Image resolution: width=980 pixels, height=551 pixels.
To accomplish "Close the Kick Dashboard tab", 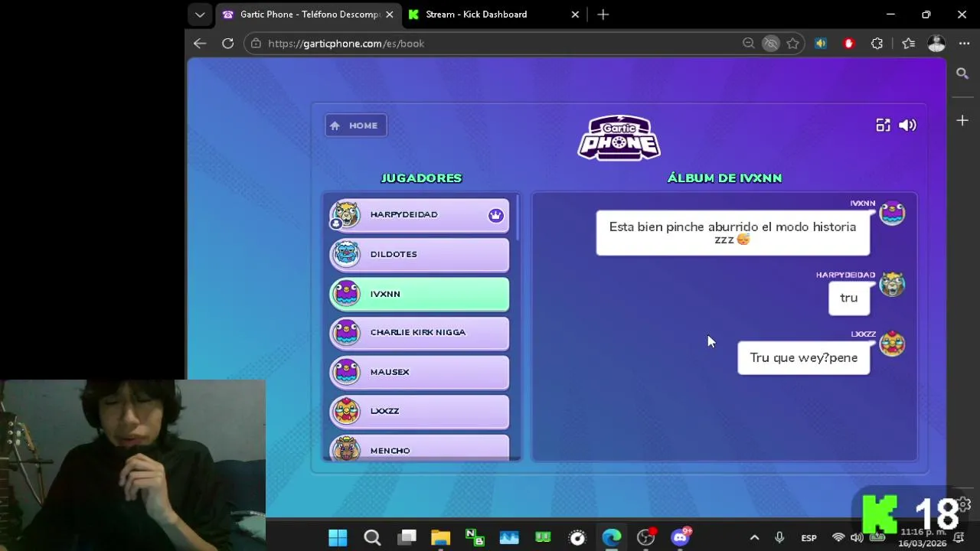I will pos(575,15).
